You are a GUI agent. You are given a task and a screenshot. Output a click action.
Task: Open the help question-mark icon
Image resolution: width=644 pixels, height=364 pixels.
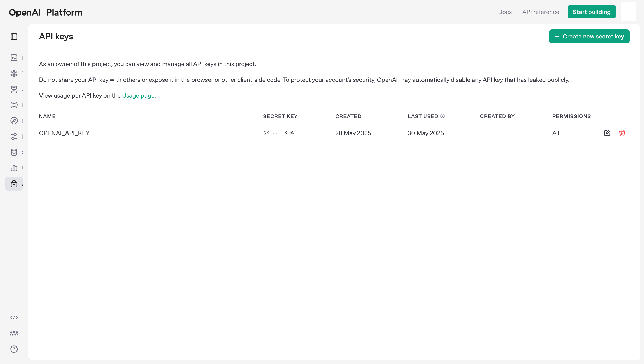point(14,349)
